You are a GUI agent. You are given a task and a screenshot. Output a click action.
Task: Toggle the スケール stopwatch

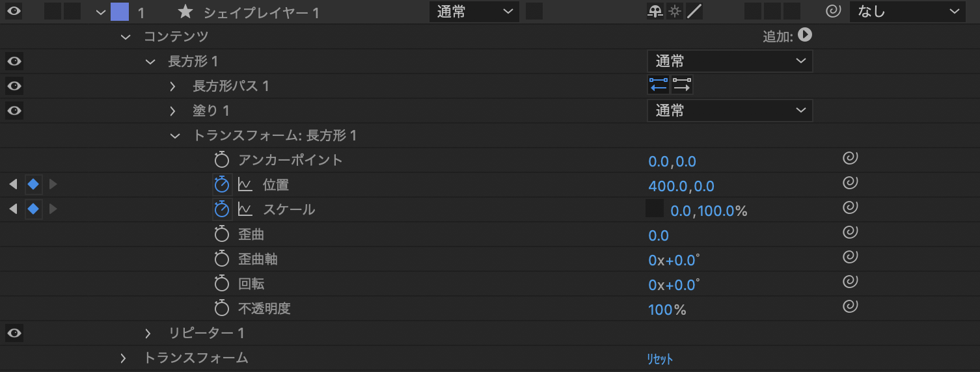tap(222, 209)
